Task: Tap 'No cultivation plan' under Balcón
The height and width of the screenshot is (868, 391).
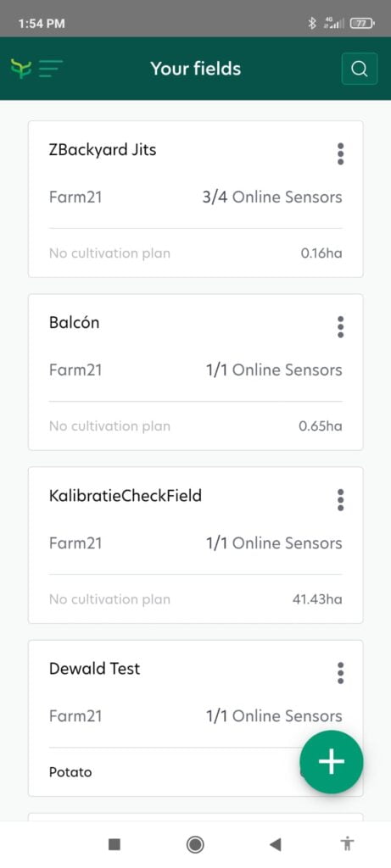Action: coord(109,426)
